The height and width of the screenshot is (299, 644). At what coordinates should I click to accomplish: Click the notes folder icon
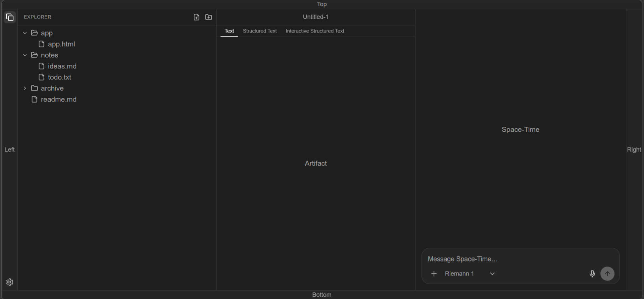(34, 55)
